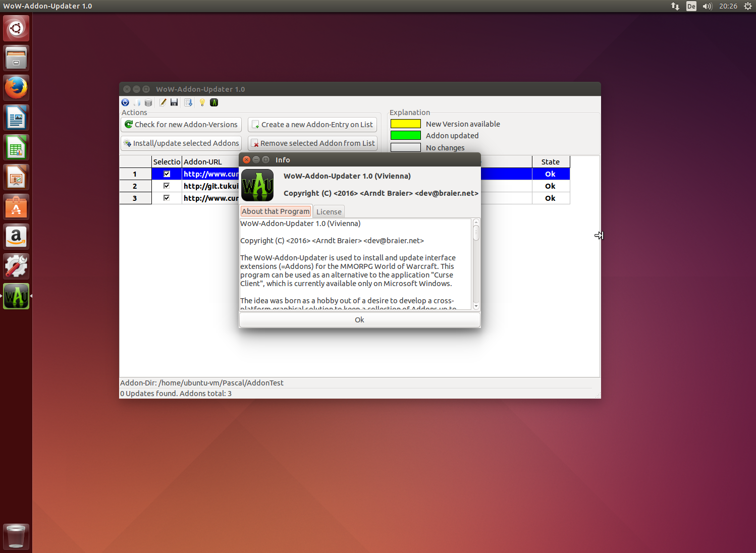Click Ok state cell in row 2

coord(551,186)
